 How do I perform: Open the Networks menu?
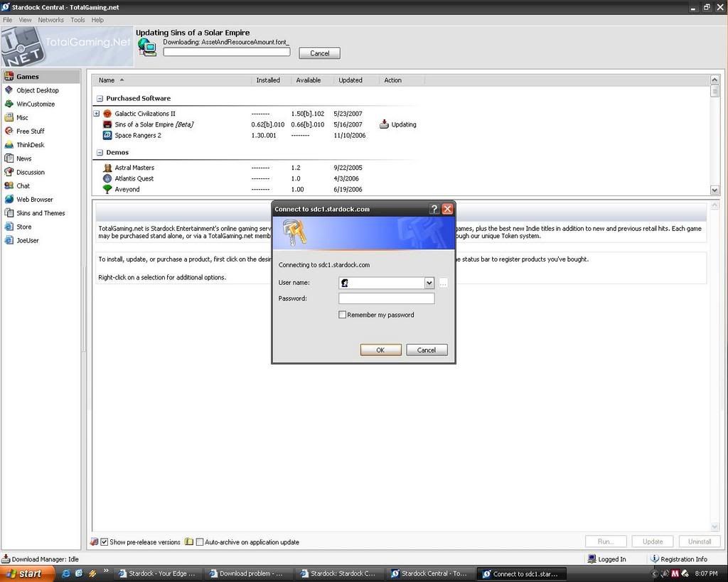click(x=50, y=20)
